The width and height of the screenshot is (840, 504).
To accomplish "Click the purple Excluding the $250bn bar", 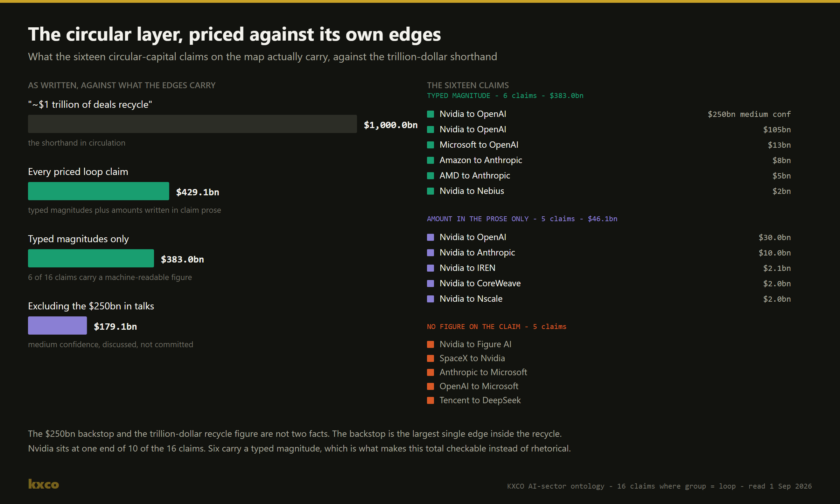I will [x=57, y=325].
